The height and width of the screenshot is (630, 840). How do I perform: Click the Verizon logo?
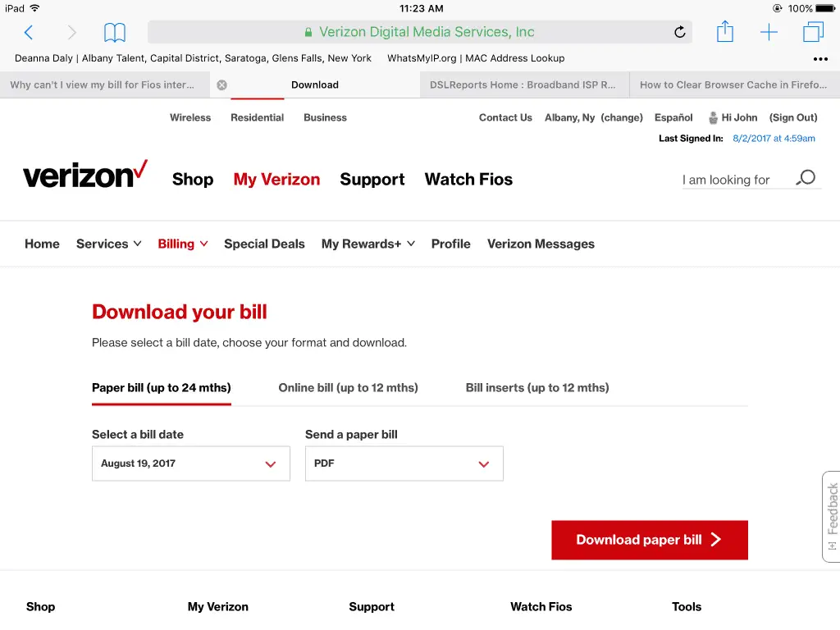click(x=84, y=175)
